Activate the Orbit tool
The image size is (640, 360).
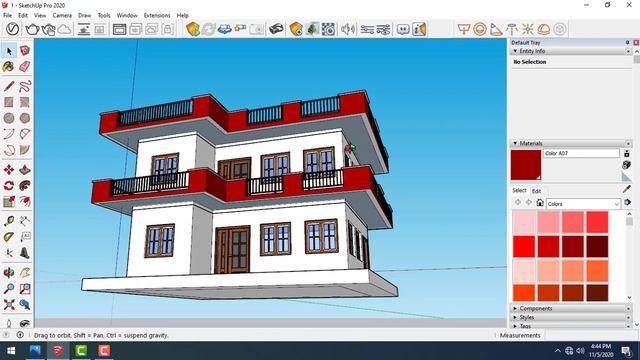pos(9,273)
